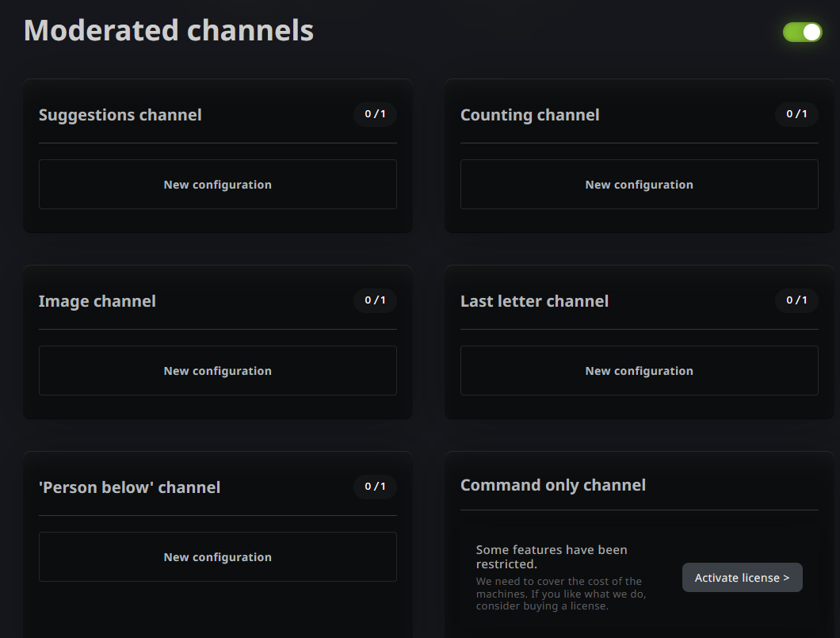Screen dimensions: 840x638
Task: Select the Counting channel heading
Action: click(529, 115)
